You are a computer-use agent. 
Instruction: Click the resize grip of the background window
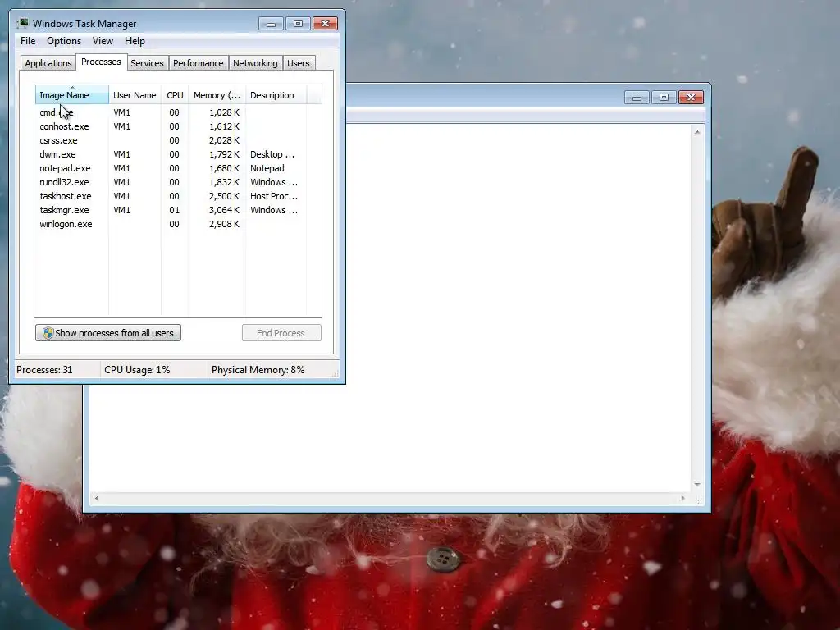click(x=698, y=500)
